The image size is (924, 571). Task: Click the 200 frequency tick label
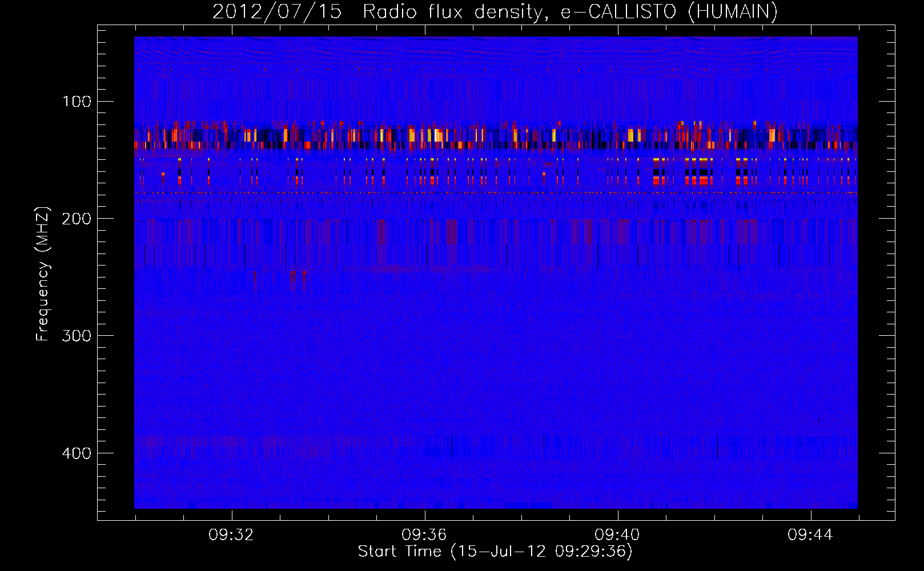tap(77, 219)
